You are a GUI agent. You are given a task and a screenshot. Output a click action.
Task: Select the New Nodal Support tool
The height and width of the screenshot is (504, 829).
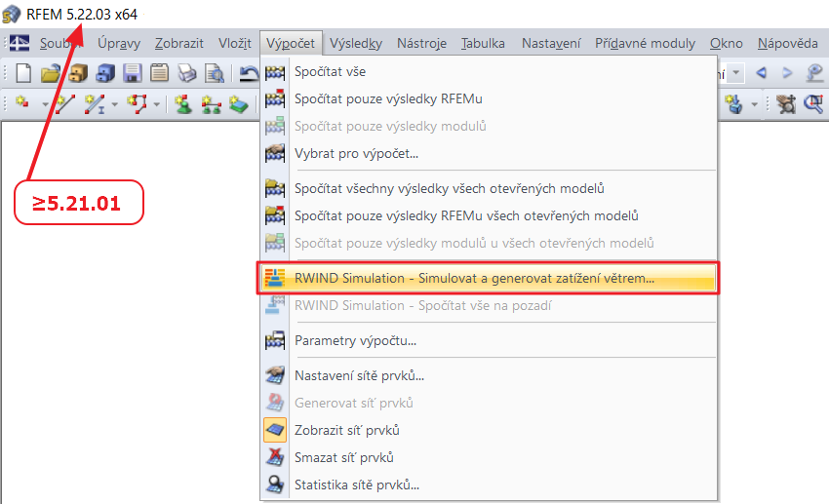(183, 104)
